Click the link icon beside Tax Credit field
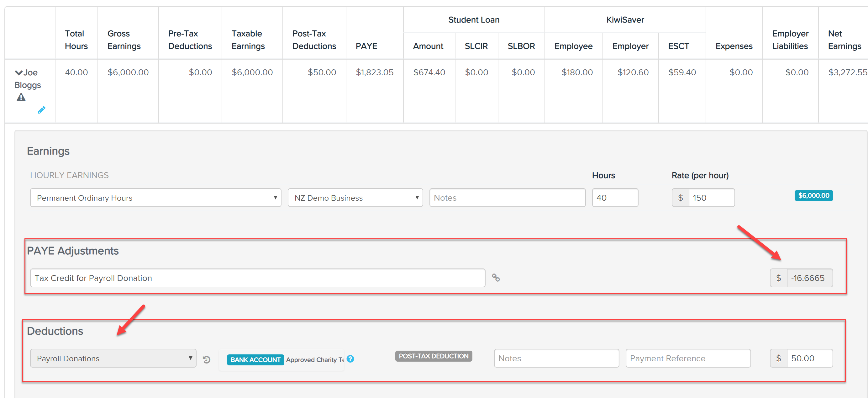868x398 pixels. [x=496, y=278]
